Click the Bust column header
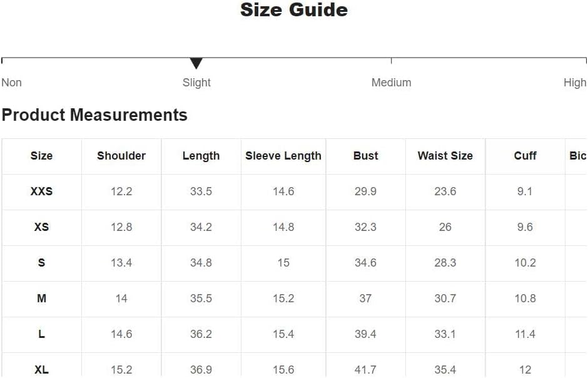 [x=366, y=156]
